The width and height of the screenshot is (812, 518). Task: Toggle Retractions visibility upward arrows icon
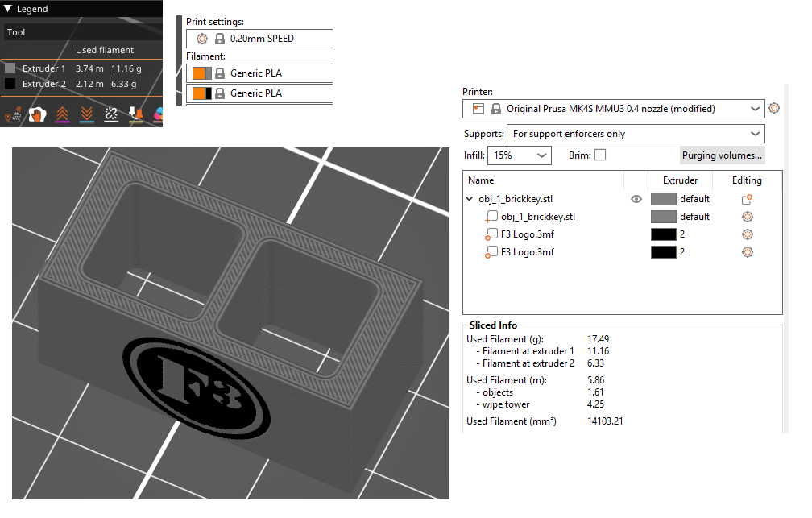tap(62, 114)
